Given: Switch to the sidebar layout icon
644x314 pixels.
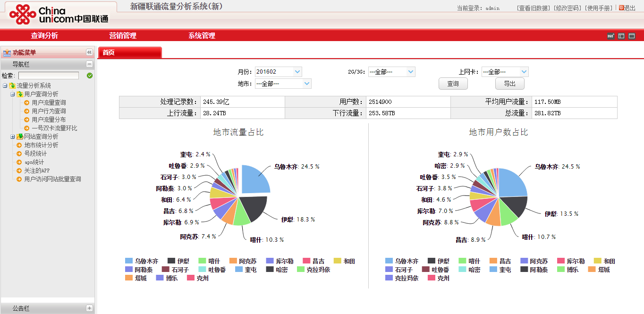Looking at the screenshot, I should click(621, 36).
